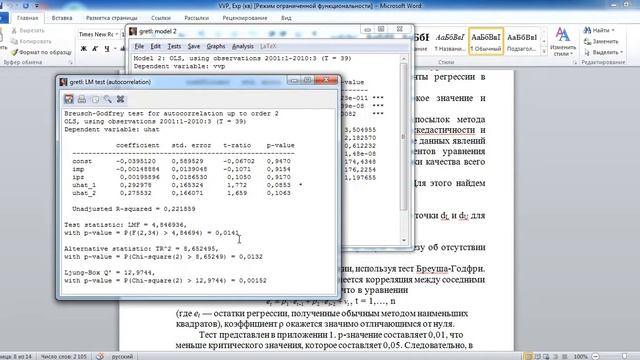Viewport: 640px width, 360px height.
Task: Click the print icon in LM test toolbar
Action: [x=82, y=99]
